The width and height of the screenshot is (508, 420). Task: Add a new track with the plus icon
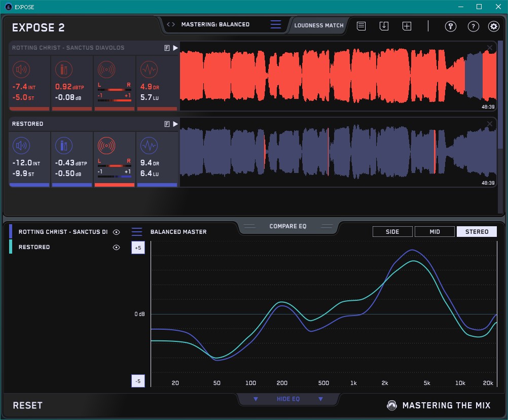[x=407, y=26]
